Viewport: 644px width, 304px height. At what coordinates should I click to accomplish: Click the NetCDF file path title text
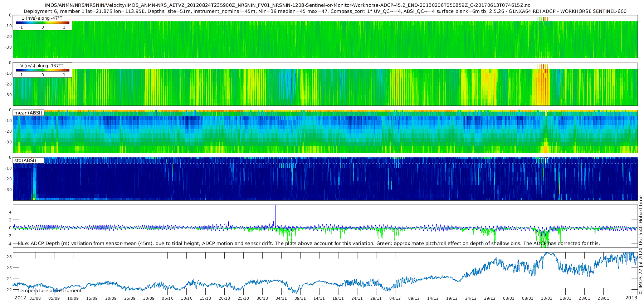pos(288,5)
